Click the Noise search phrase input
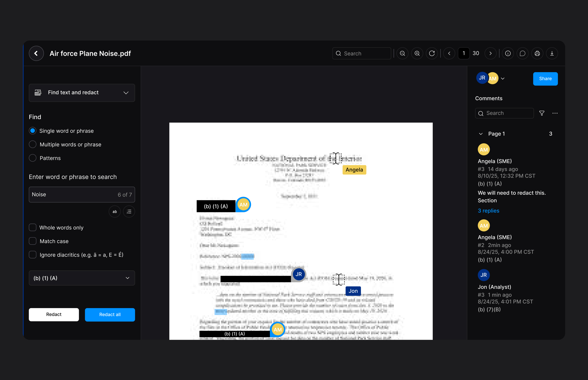588x380 pixels. coord(82,194)
